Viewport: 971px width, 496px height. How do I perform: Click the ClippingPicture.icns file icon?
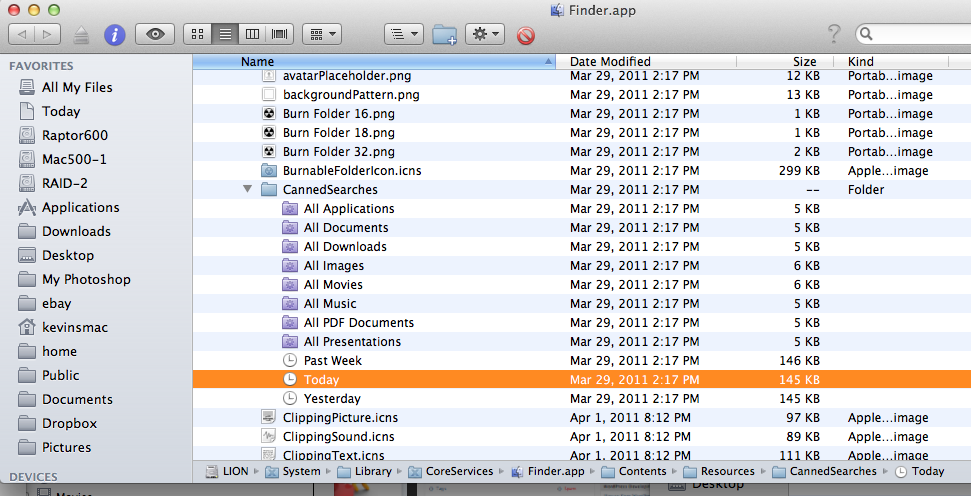click(x=269, y=418)
